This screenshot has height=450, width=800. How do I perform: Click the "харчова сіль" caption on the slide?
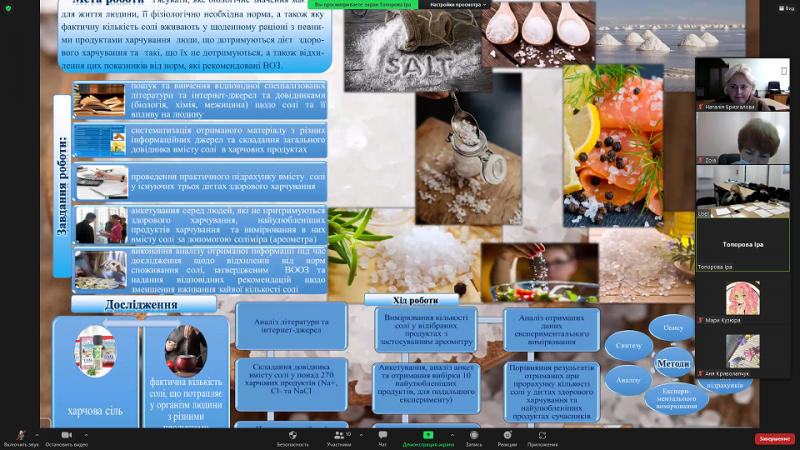tap(95, 411)
